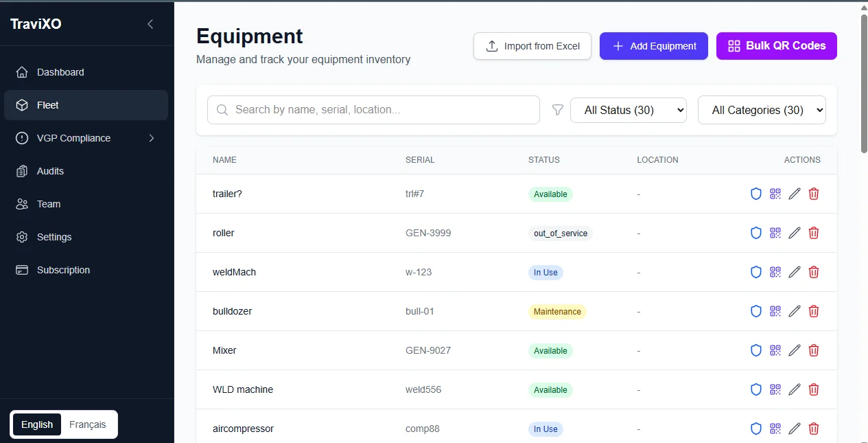
Task: Collapse the sidebar with the chevron
Action: coord(150,23)
